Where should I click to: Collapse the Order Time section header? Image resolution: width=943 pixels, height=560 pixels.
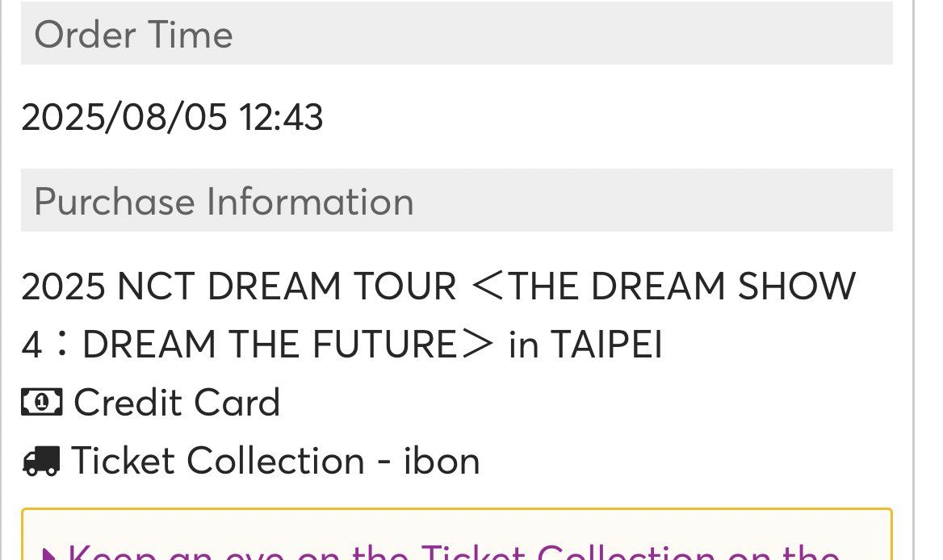click(133, 34)
